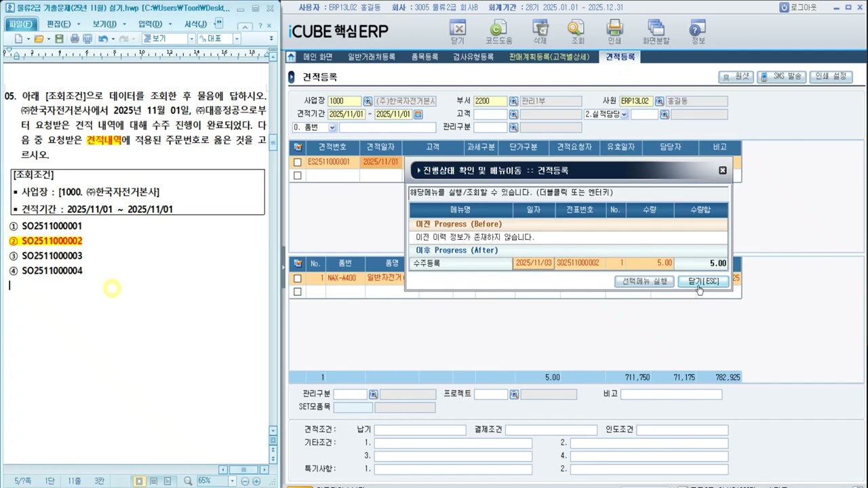Switch to 판매계획등록(고객별상세) tab
This screenshot has width=868, height=488.
(549, 57)
